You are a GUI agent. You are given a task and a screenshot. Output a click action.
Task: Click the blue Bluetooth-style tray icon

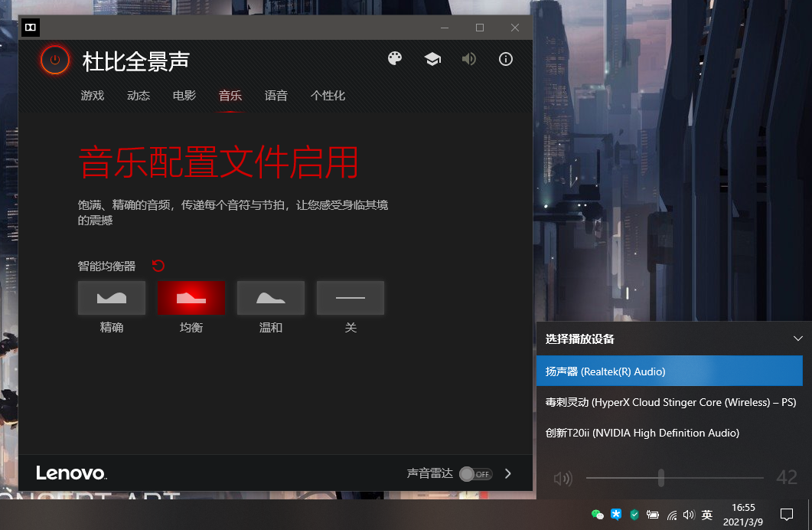616,514
